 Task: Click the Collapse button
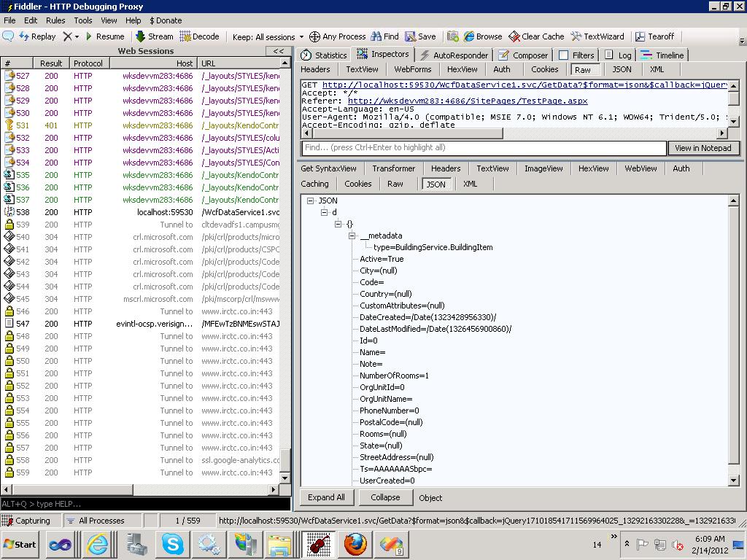coord(385,497)
